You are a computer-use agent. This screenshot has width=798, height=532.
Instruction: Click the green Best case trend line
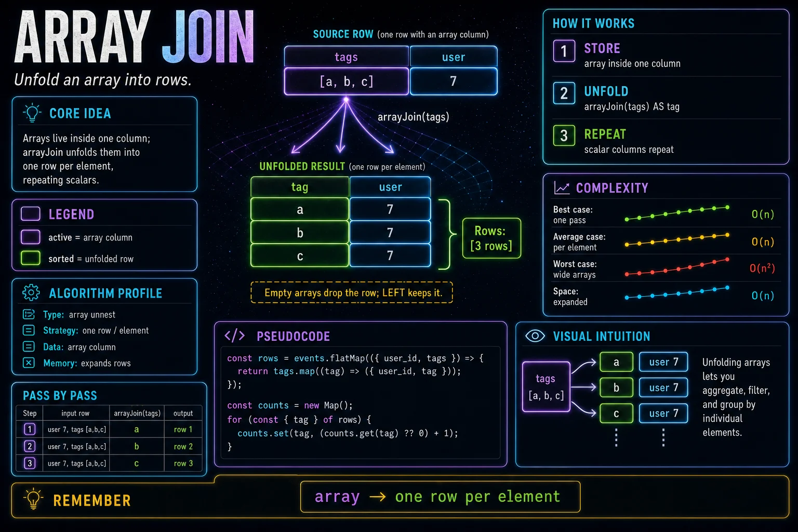[x=677, y=213]
